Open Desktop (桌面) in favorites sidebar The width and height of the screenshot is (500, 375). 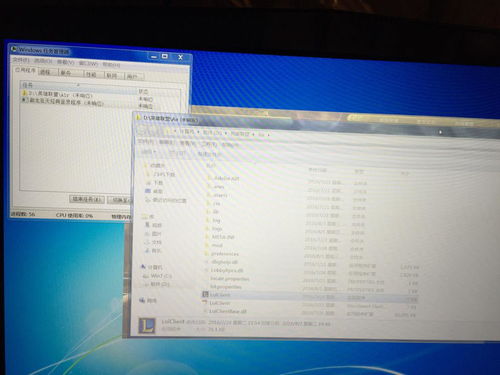pos(154,191)
